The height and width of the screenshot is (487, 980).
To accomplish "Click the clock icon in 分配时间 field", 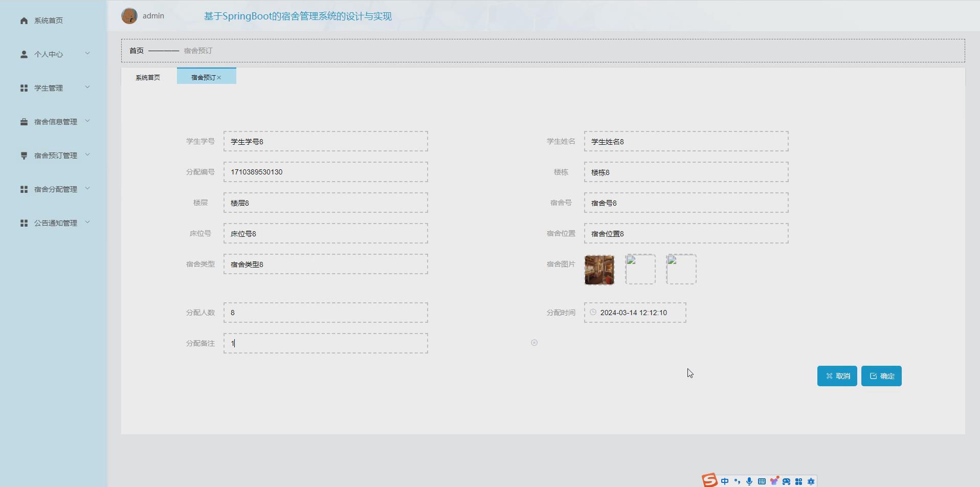I will click(x=592, y=312).
